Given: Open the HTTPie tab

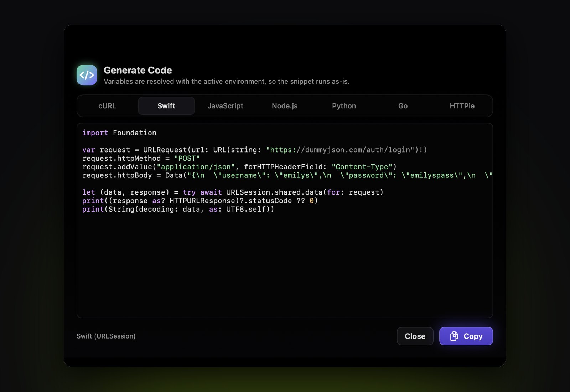Looking at the screenshot, I should tap(462, 106).
